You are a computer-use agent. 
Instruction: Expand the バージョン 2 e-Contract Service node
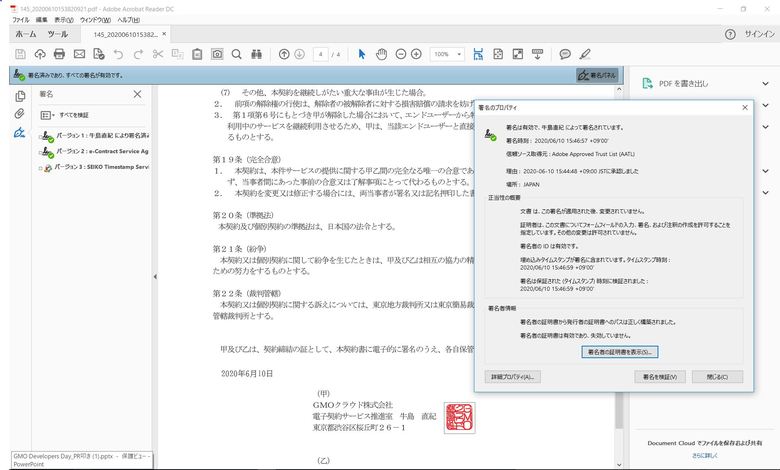(40, 152)
